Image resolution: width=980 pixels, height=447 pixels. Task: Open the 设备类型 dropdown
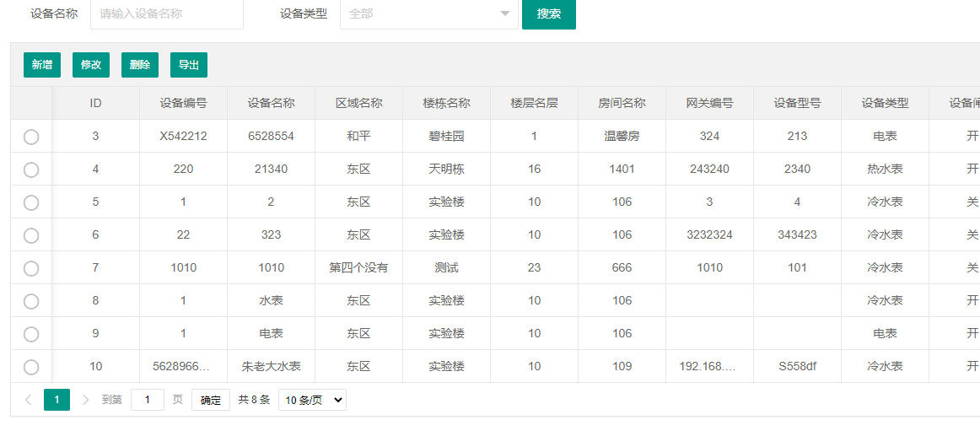tap(428, 13)
